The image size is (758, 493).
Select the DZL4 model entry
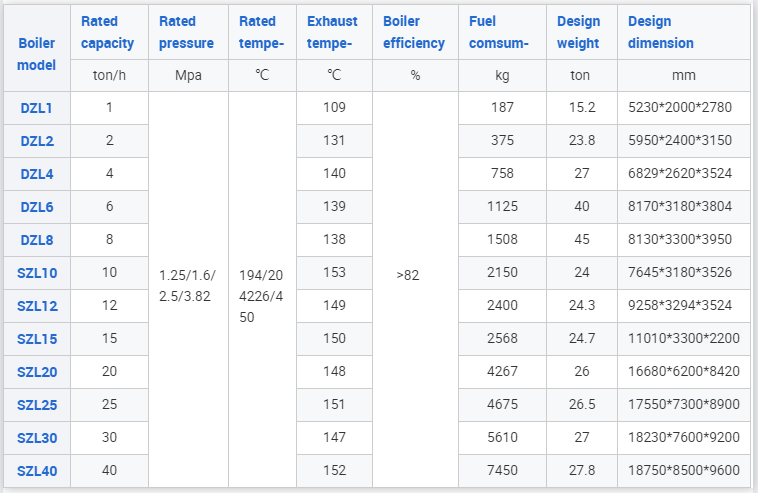pos(37,174)
